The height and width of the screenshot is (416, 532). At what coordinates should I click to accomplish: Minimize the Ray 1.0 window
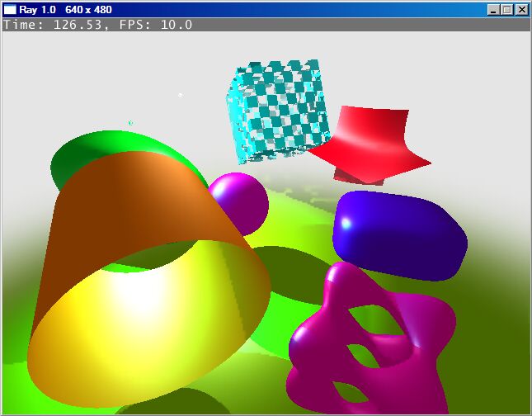point(493,10)
